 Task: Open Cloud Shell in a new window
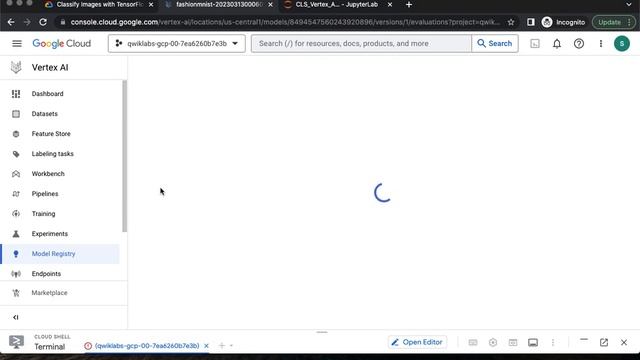604,342
